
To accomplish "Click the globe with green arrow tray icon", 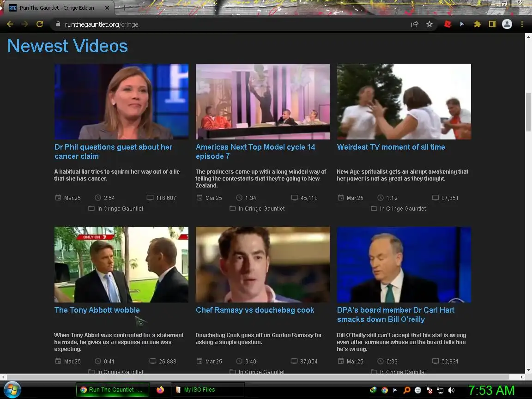I will tap(373, 390).
